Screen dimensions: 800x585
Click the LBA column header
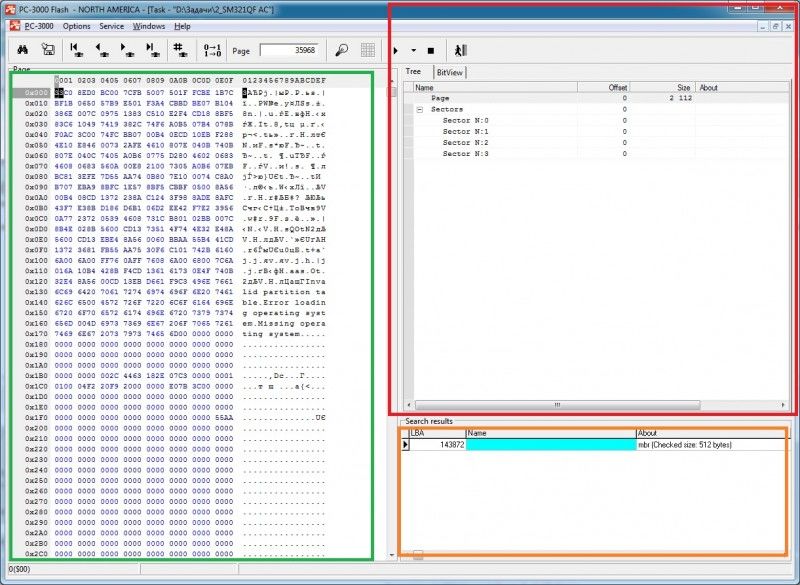click(438, 433)
